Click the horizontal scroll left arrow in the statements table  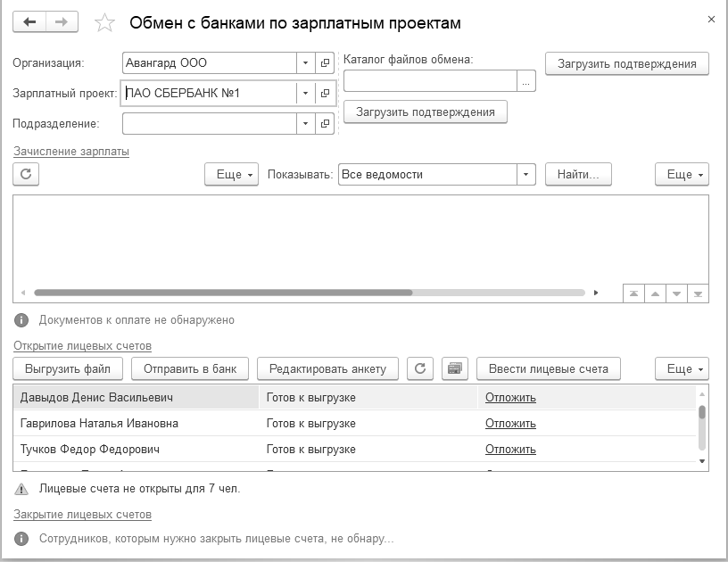tap(23, 293)
